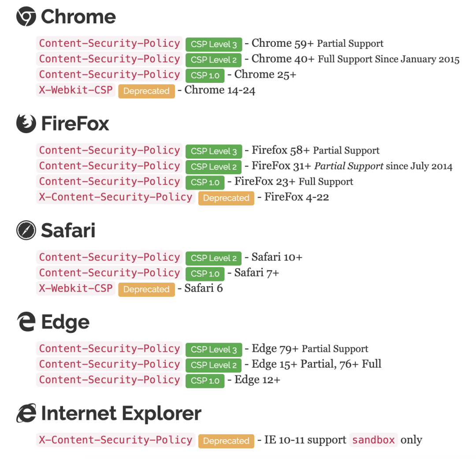Click the Deprecated badge in Internet Explorer section

226,441
